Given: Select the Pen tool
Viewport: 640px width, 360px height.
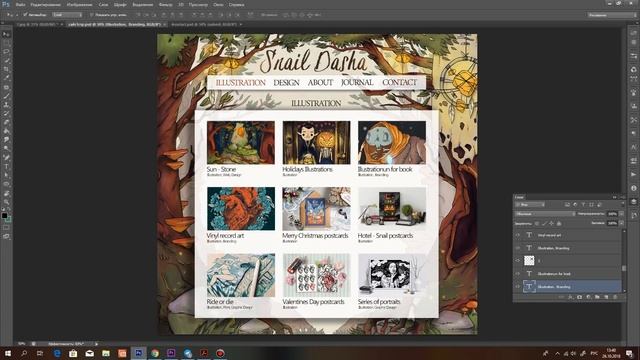Looking at the screenshot, I should point(6,158).
